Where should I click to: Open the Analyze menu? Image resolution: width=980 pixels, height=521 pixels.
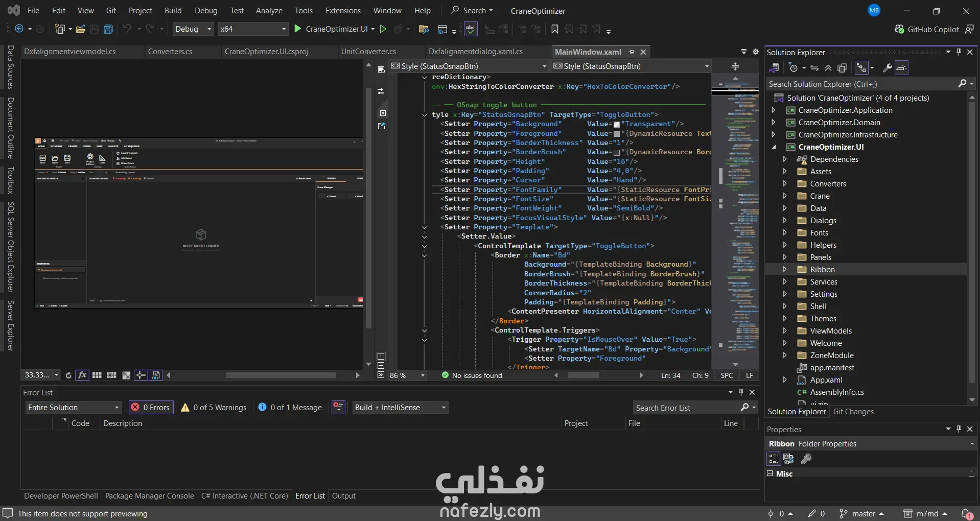point(269,10)
